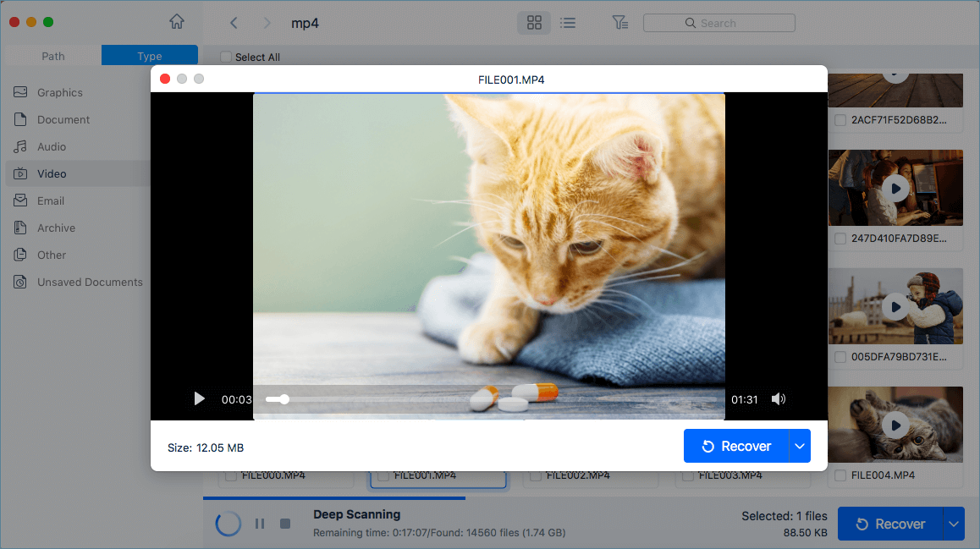Open the Audio file category
Viewport: 980px width, 549px height.
[x=51, y=146]
